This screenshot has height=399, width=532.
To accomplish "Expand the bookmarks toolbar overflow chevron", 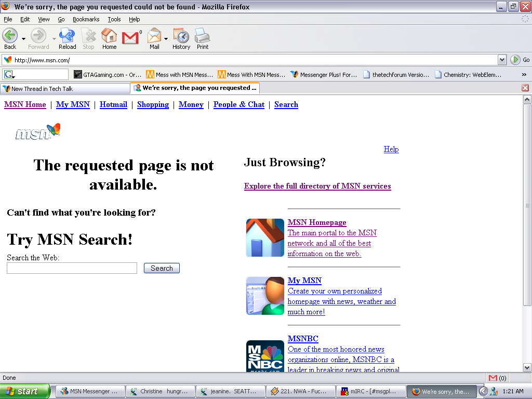I will coord(524,74).
